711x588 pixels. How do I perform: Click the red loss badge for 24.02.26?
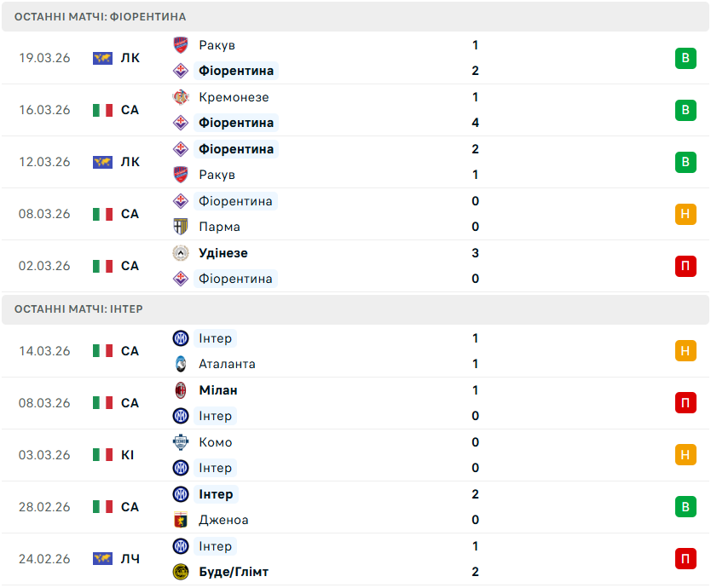pos(685,559)
